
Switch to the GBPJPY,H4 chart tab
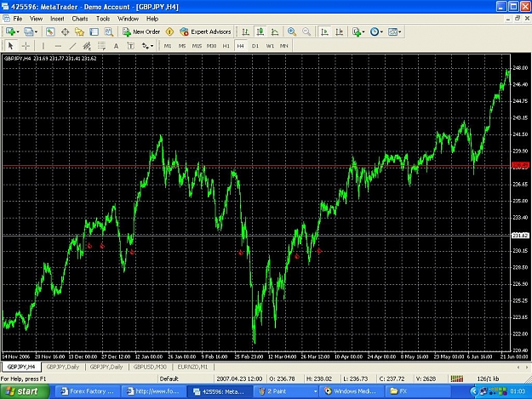point(21,367)
